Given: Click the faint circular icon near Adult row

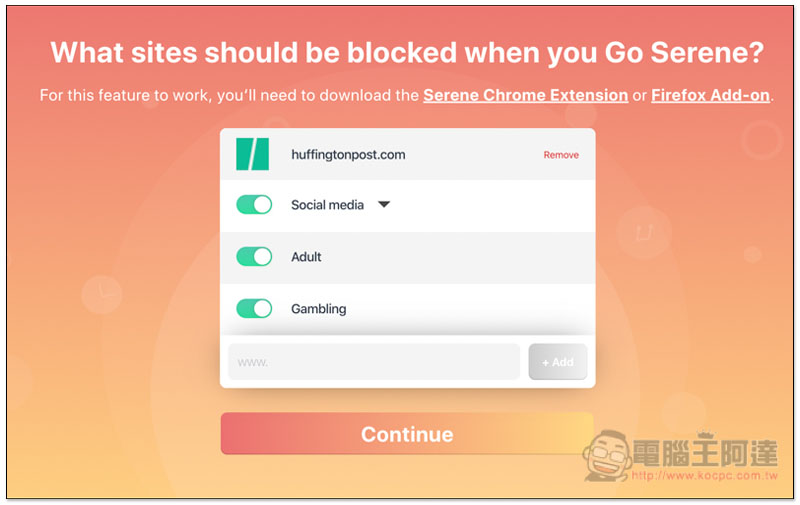Looking at the screenshot, I should point(644,232).
